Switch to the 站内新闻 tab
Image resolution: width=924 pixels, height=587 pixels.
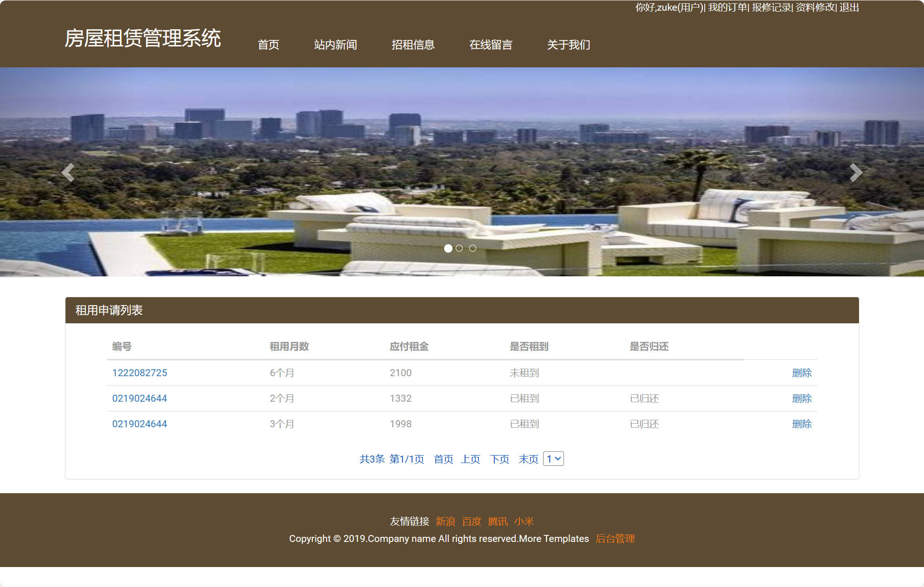(335, 45)
